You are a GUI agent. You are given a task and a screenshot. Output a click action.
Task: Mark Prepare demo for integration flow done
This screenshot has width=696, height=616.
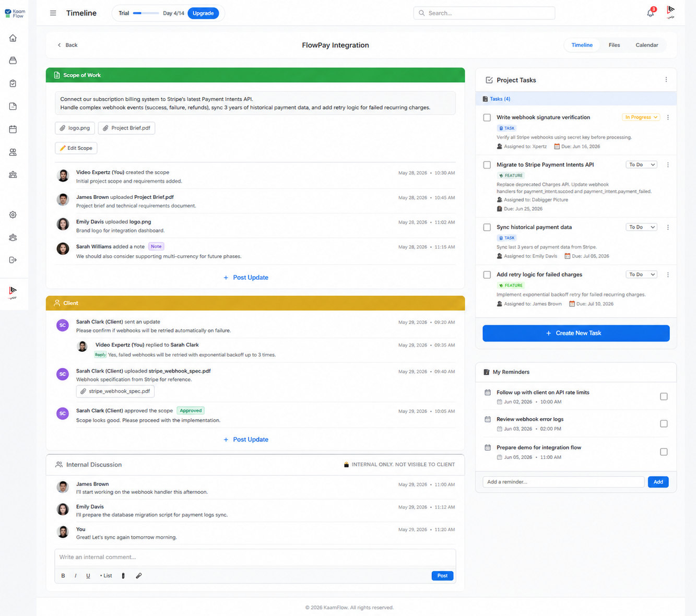coord(664,452)
